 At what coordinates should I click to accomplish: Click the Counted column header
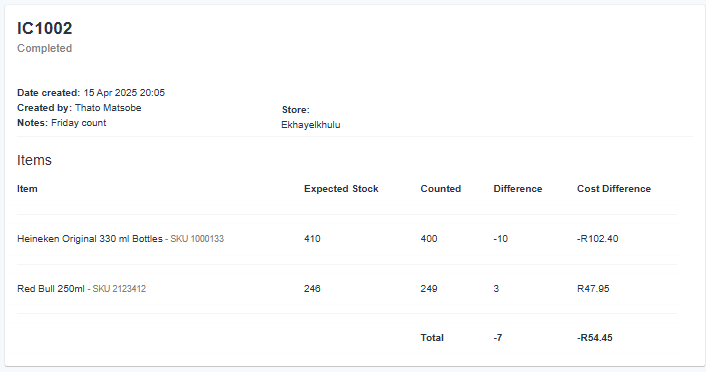point(441,189)
